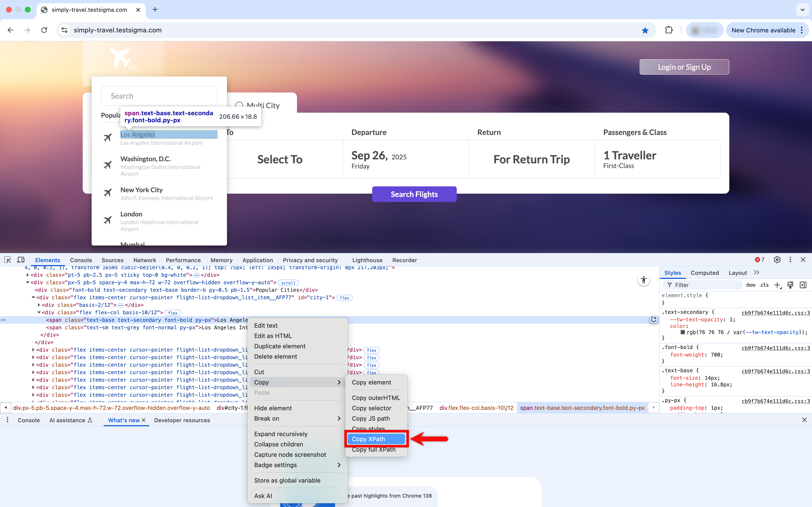Toggle element state with the :hov button
This screenshot has width=812, height=507.
click(x=751, y=285)
